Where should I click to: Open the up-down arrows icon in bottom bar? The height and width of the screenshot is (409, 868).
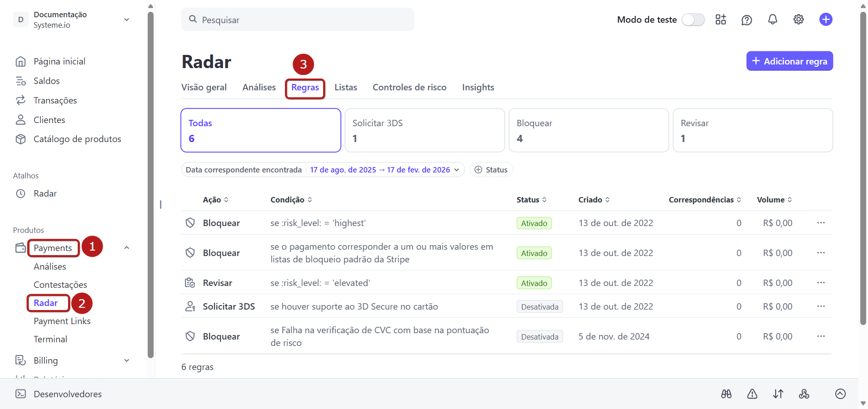coord(778,394)
